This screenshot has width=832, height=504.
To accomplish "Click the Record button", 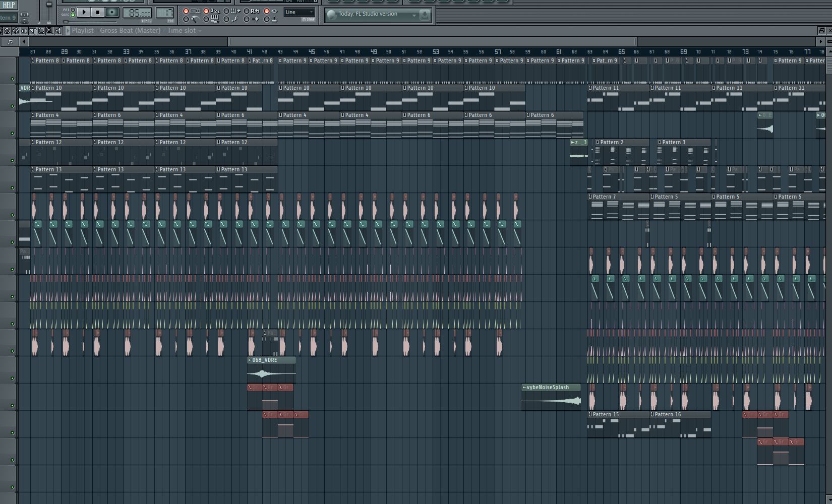I will pos(112,12).
